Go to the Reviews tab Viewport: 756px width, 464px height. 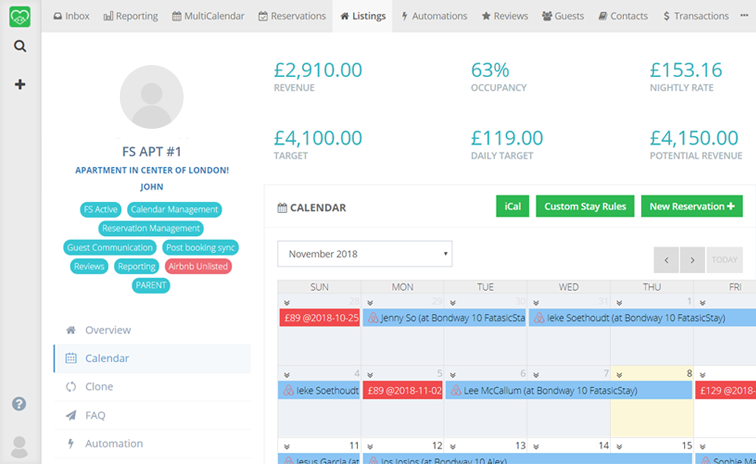click(x=505, y=16)
